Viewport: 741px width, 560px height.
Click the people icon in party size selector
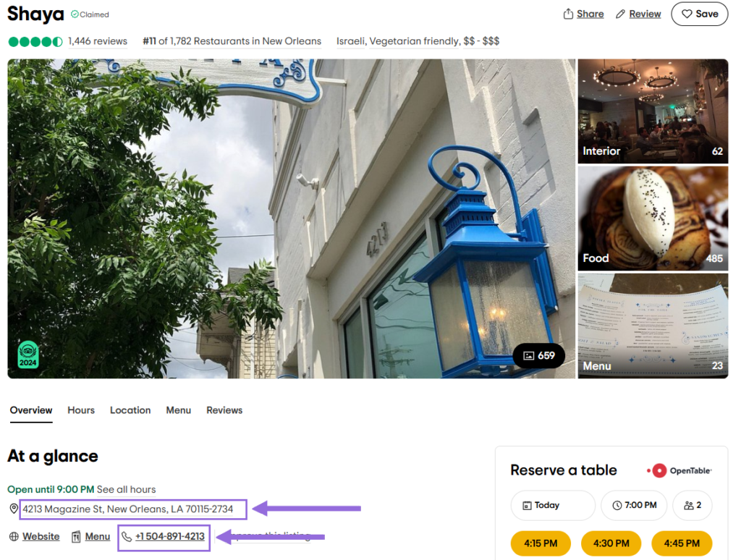(x=689, y=506)
